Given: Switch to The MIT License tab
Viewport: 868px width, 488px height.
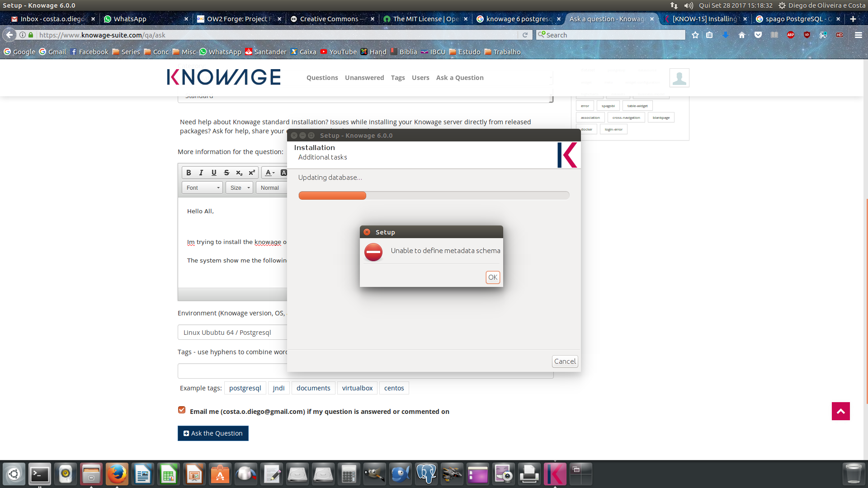Looking at the screenshot, I should pos(425,19).
